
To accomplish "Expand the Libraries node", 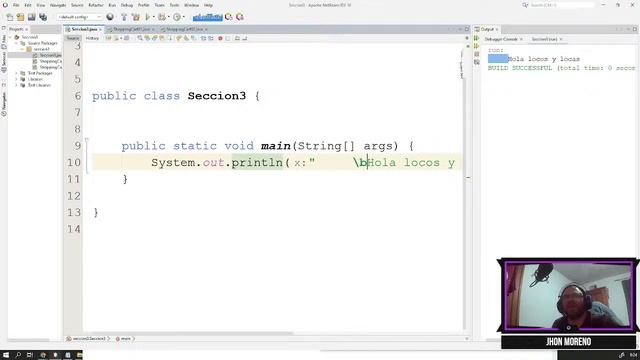I will [x=16, y=79].
